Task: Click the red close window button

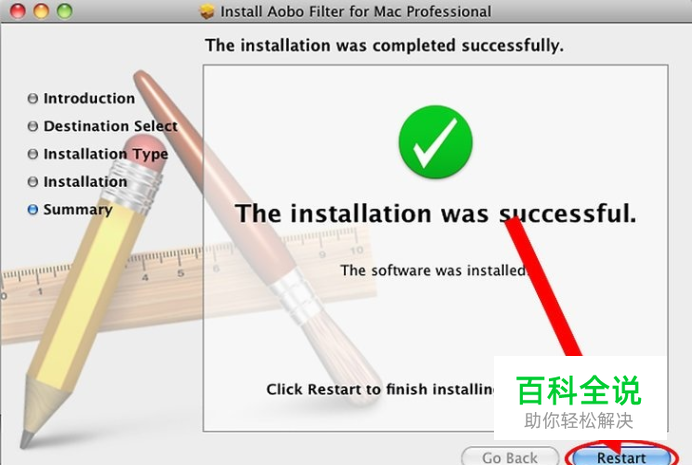Action: tap(18, 11)
